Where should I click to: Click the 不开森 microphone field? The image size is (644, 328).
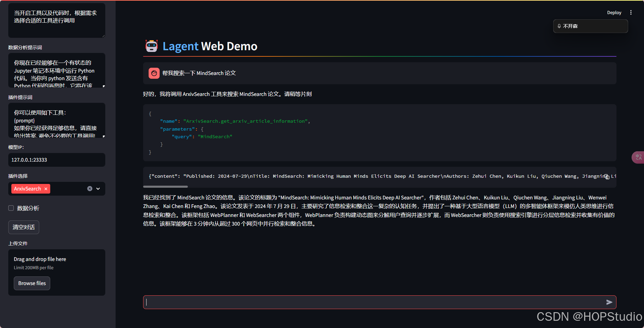click(590, 26)
